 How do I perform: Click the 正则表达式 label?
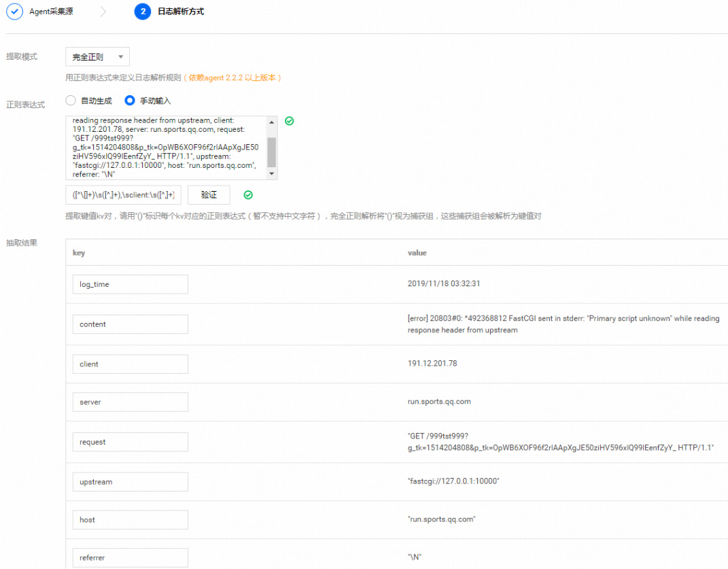click(x=26, y=105)
